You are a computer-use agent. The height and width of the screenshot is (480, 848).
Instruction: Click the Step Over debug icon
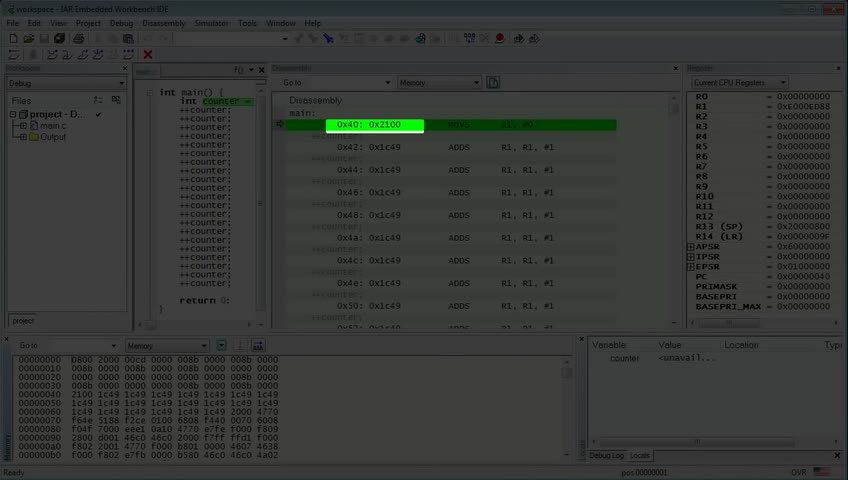(x=52, y=55)
